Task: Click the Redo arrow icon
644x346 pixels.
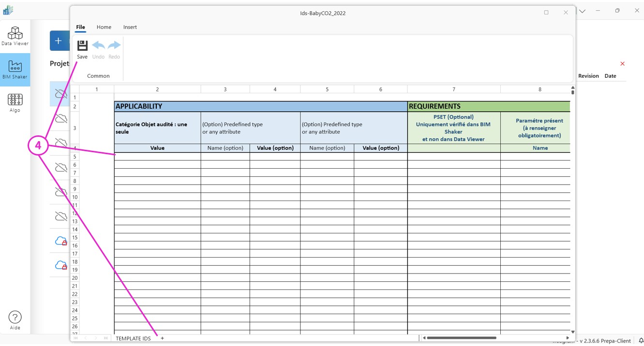Action: [114, 46]
